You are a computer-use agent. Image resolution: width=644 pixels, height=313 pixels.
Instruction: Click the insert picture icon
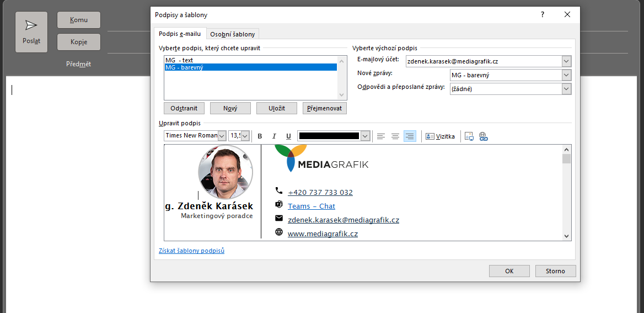pyautogui.click(x=469, y=136)
